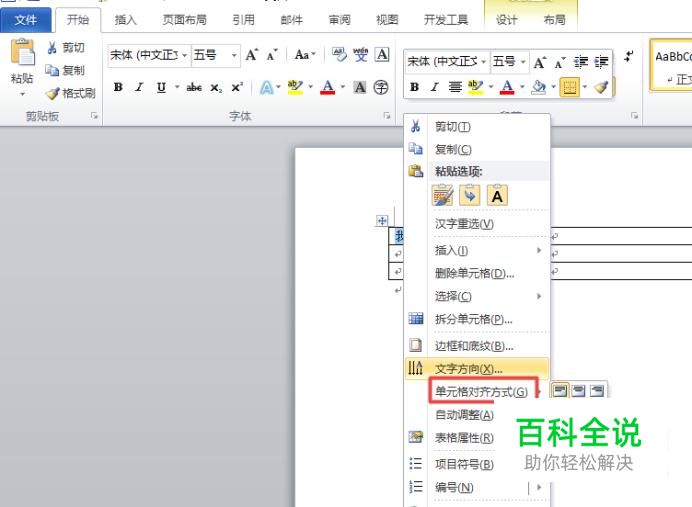Viewport: 692px width, 507px height.
Task: Click the mini toolbar Borders button
Action: pos(569,87)
